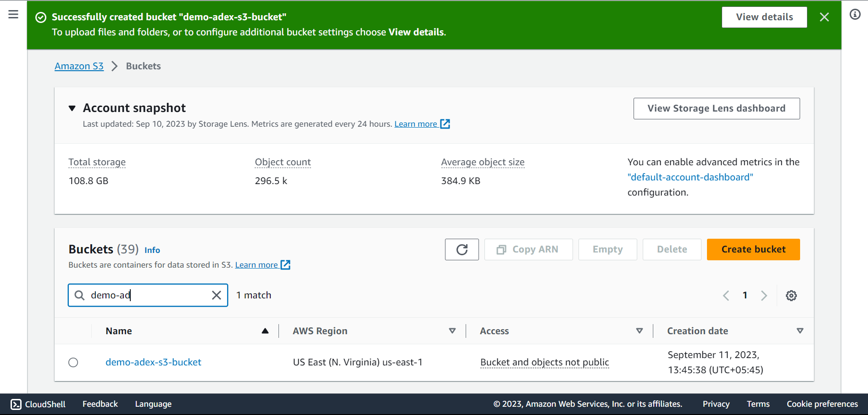Open Storage Lens Learn more link
This screenshot has height=415, width=868.
(x=422, y=124)
